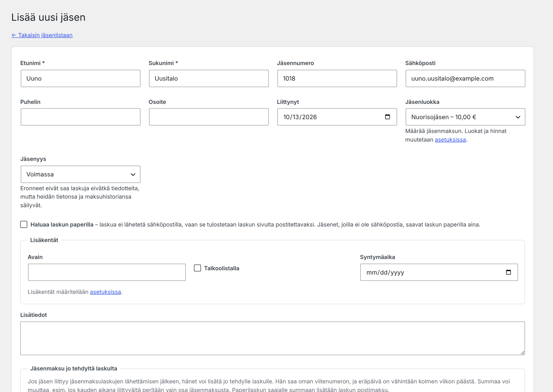Click the Lisää uusi jäsen heading
The width and height of the screenshot is (553, 392).
coord(48,17)
